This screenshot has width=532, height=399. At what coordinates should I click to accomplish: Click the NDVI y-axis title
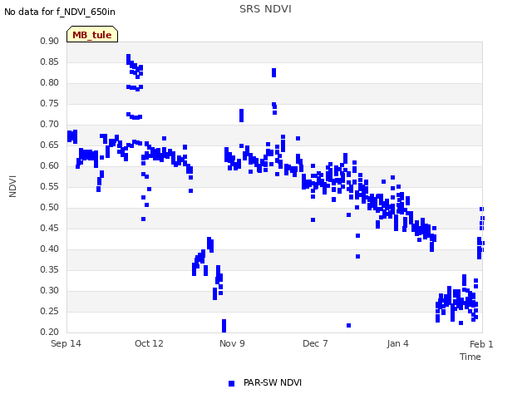pos(12,186)
